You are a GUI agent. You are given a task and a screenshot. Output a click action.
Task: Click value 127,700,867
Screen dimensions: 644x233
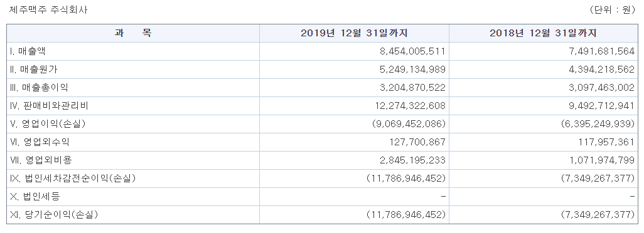point(417,142)
